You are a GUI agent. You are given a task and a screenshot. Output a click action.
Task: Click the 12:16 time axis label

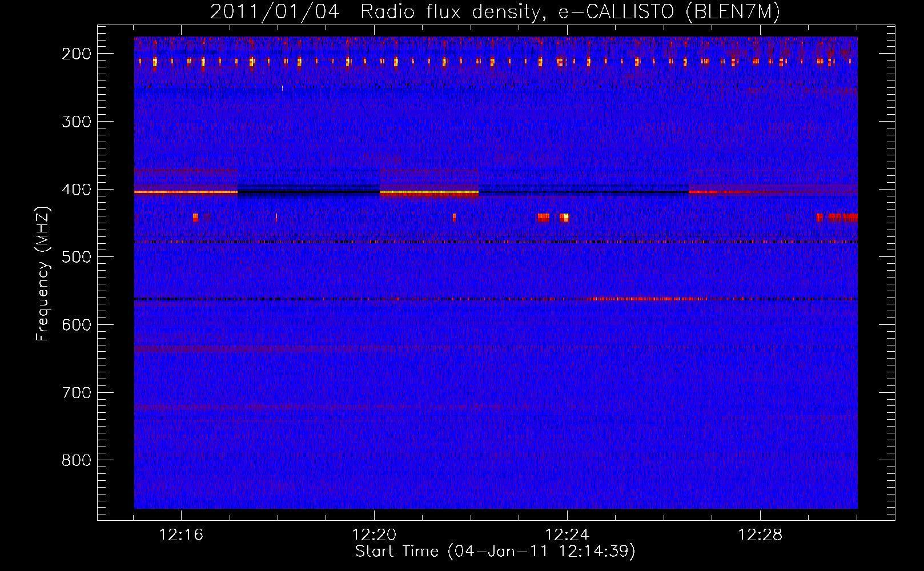coord(181,535)
